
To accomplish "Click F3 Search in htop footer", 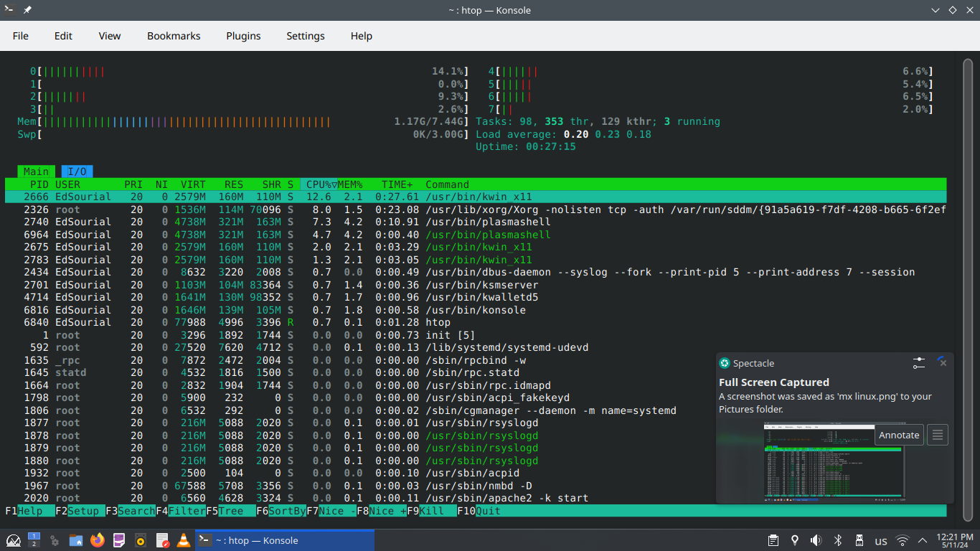I will point(130,511).
